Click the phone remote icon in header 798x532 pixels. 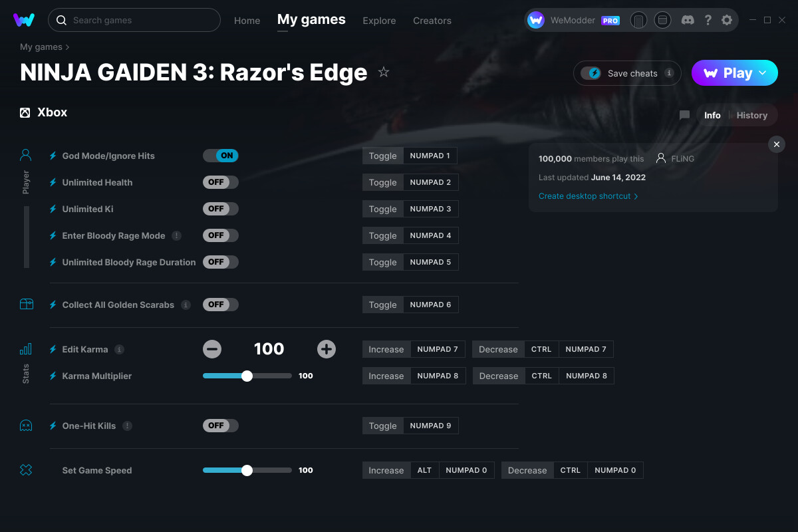pyautogui.click(x=638, y=20)
